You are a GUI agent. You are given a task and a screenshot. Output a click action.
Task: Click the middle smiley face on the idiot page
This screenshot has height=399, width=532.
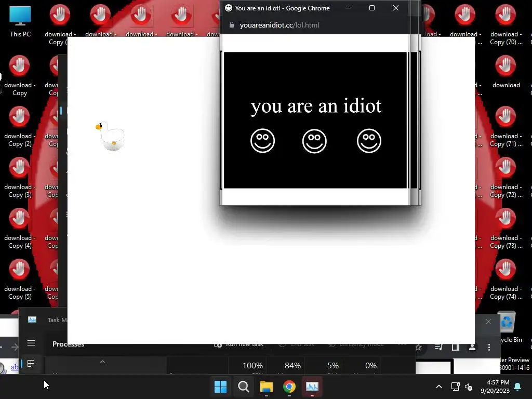[x=314, y=141]
